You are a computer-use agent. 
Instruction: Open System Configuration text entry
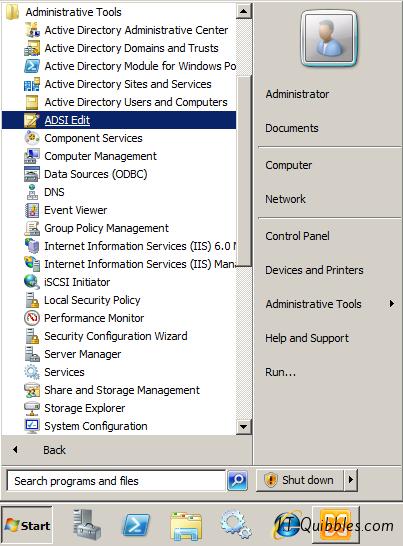pos(96,426)
